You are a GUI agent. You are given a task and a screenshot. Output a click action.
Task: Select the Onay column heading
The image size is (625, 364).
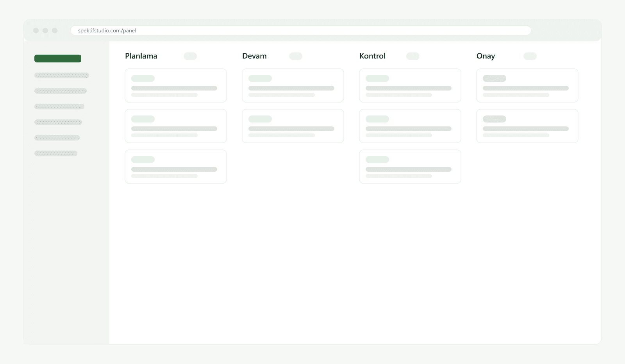[x=486, y=56]
